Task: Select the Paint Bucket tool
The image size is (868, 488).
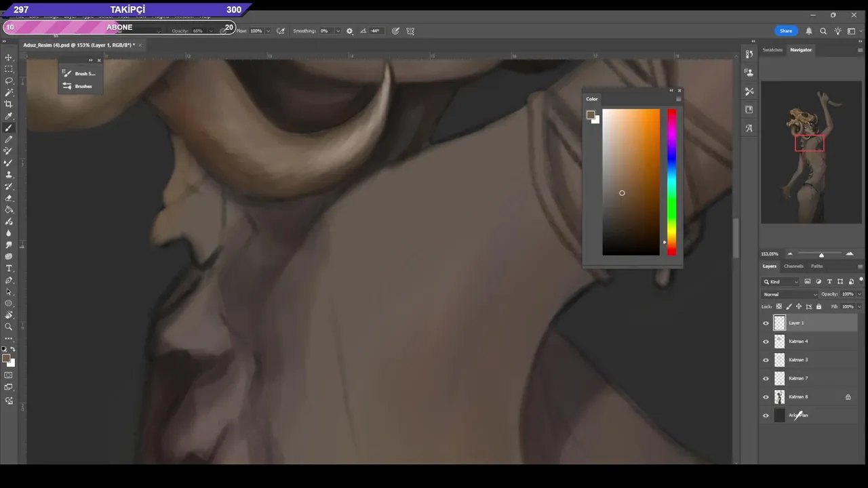Action: 9,209
